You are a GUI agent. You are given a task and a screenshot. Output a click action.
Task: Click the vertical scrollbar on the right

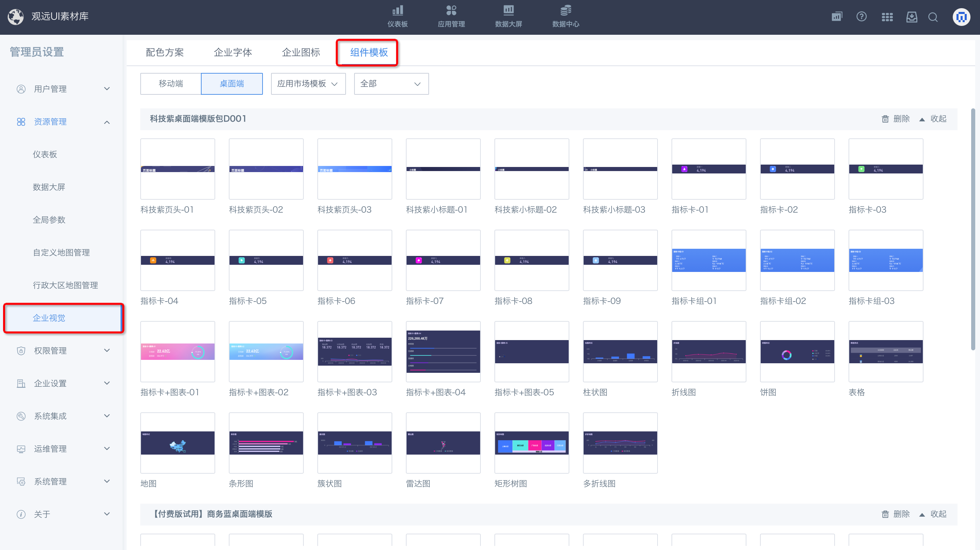point(973,229)
